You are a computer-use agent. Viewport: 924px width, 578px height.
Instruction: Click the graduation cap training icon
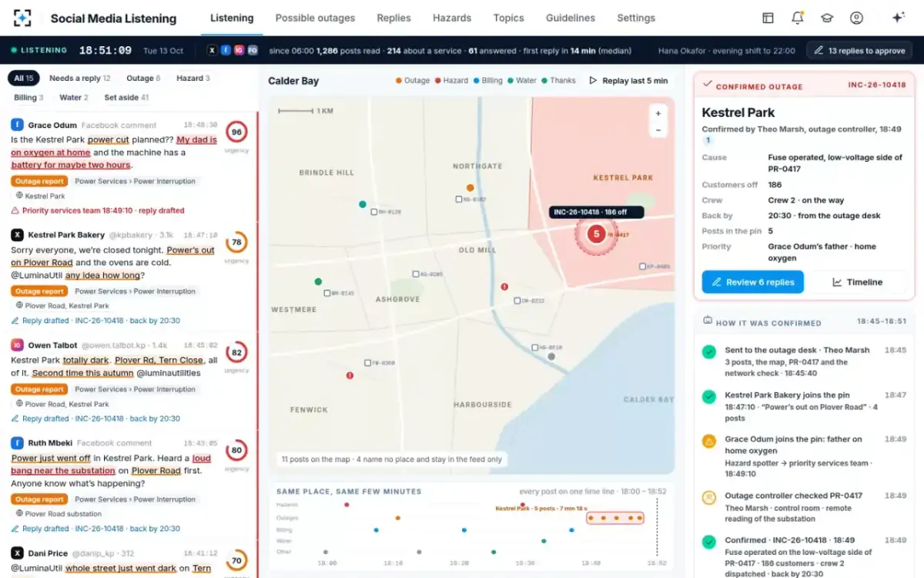827,18
